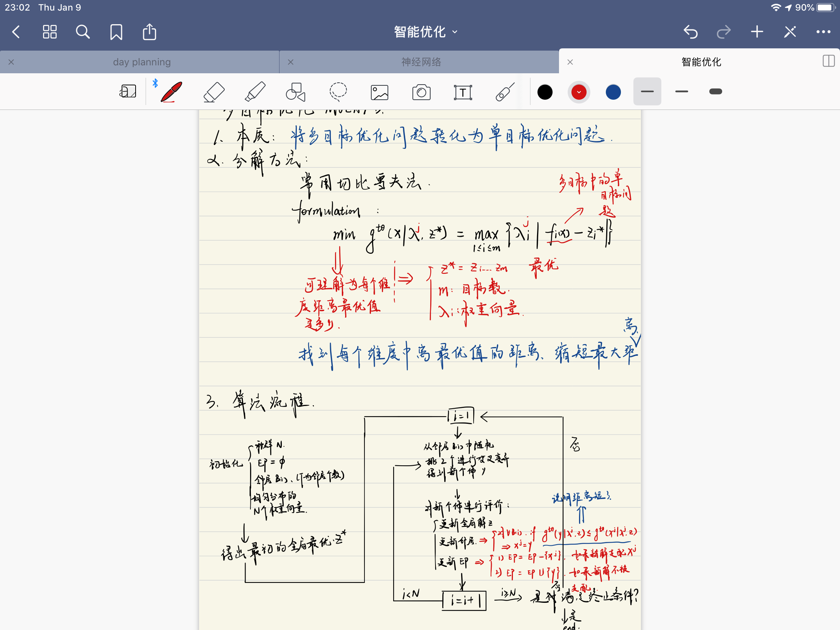Open the camera to take a photo
Viewport: 840px width, 630px height.
421,91
